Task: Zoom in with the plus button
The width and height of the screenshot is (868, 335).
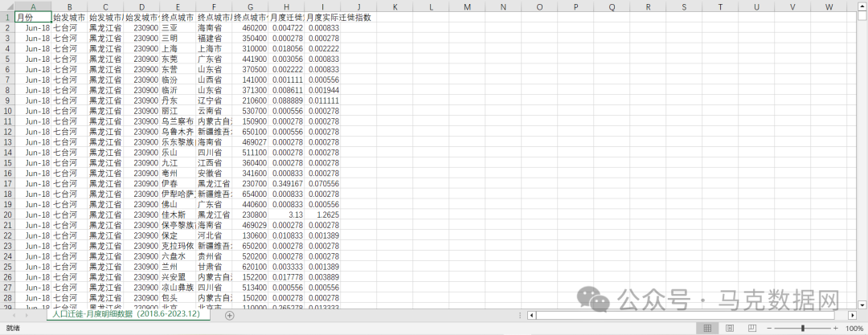Action: point(835,329)
